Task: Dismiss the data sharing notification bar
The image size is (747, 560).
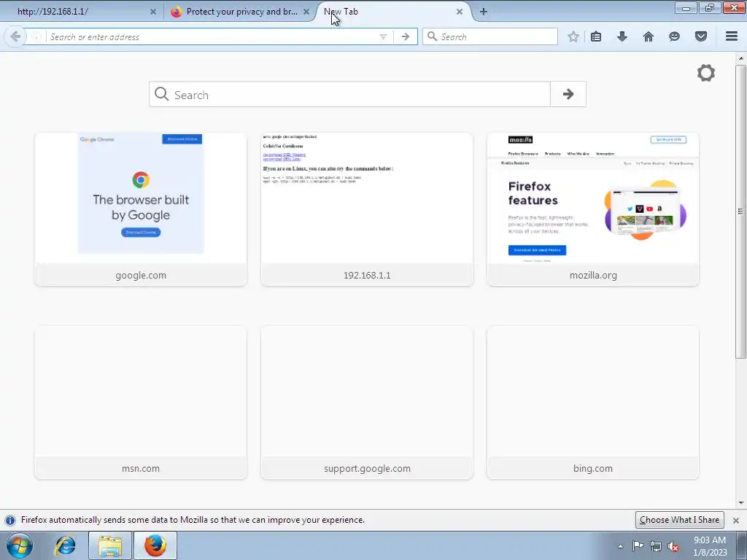Action: point(736,520)
